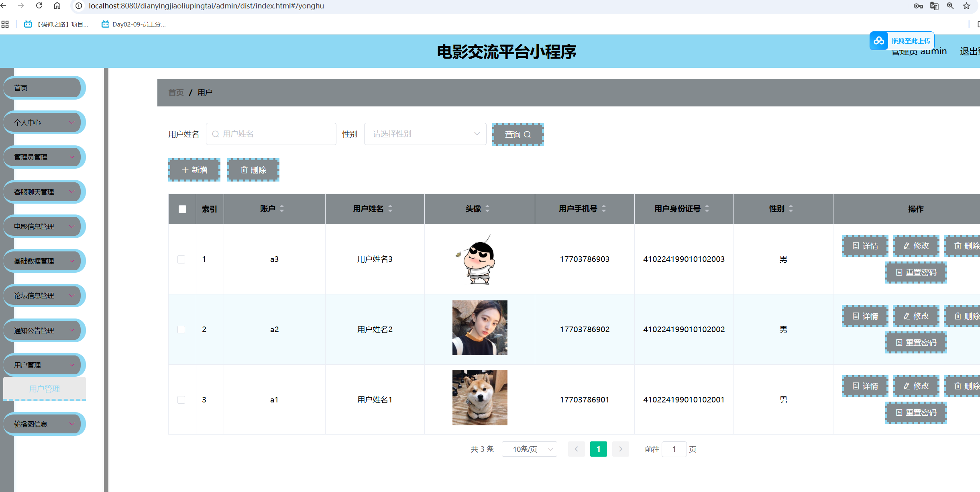Screen dimensions: 980x492
Task: Click 重置密码 for 用户姓名3
Action: click(916, 272)
